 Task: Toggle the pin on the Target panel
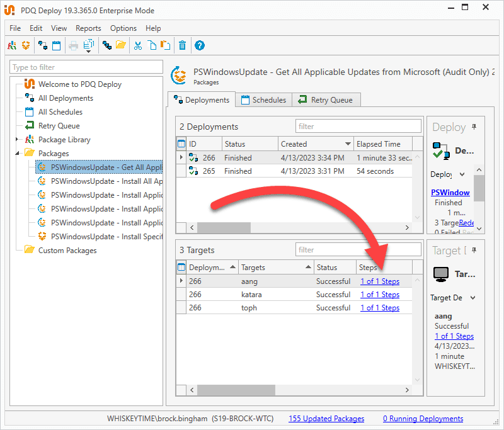tap(474, 249)
